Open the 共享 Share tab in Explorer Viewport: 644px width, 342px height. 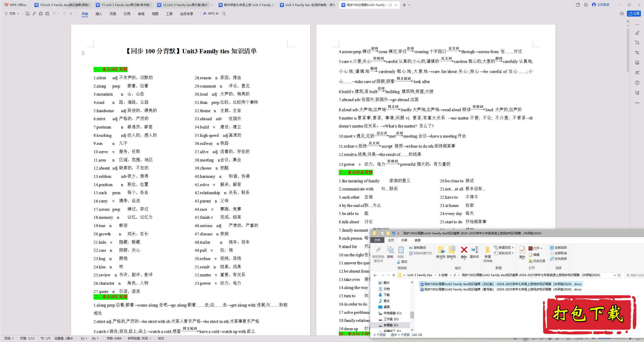pos(404,240)
